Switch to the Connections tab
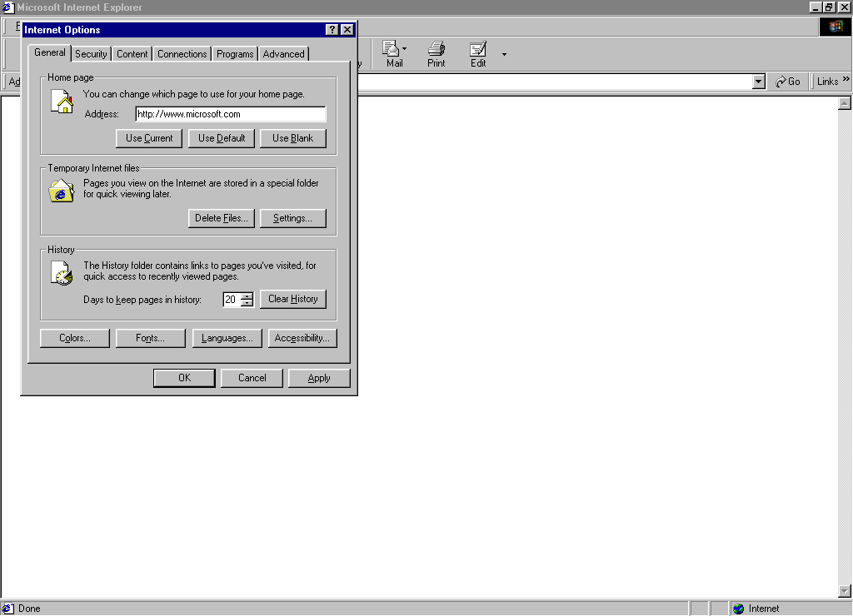Screen dimensions: 853x616 coord(182,54)
